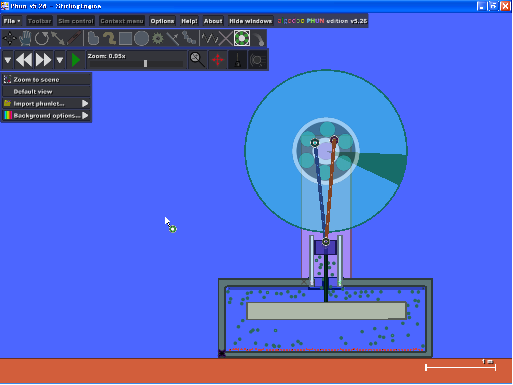Pick the Fixate cross tool
Viewport: 513px width, 385px height.
(226, 39)
